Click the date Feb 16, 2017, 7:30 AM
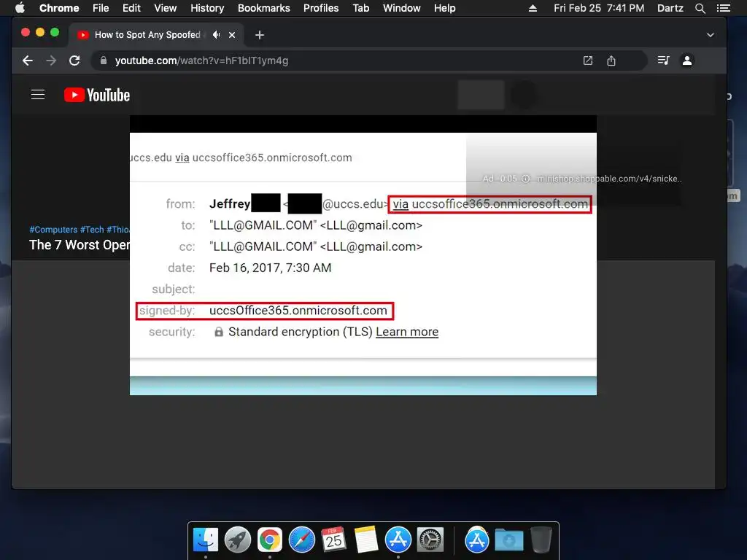 click(x=270, y=268)
